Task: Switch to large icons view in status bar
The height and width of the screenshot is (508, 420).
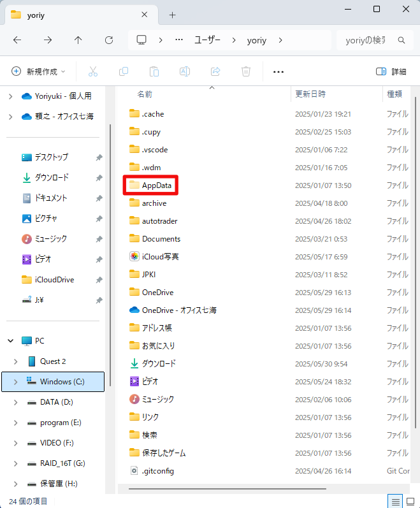Action: [x=410, y=501]
